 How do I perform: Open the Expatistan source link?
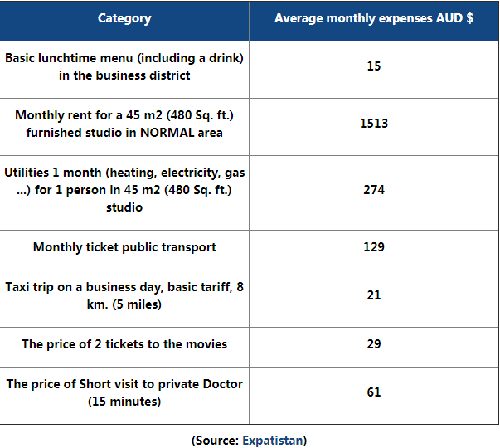pos(272,440)
